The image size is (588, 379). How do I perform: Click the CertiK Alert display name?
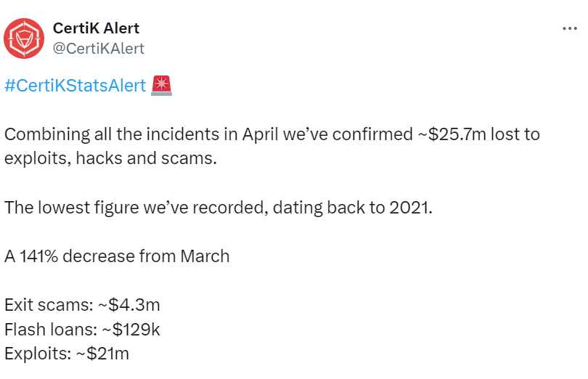[x=96, y=28]
